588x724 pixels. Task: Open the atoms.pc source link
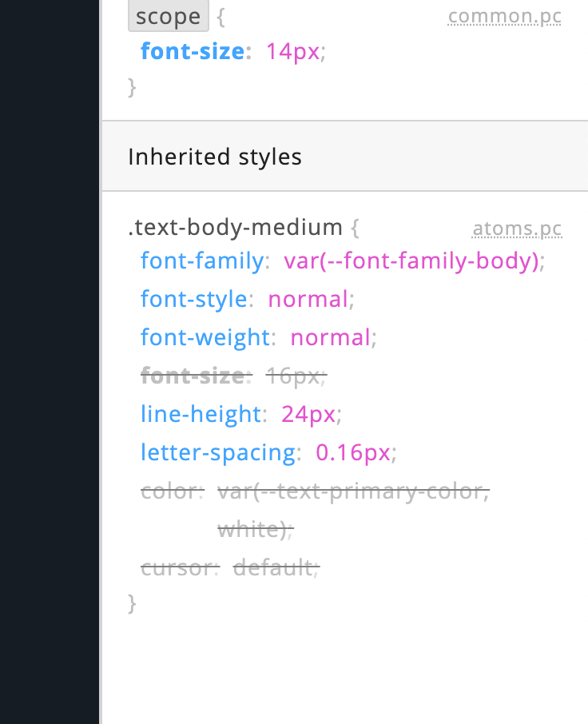[x=517, y=229]
